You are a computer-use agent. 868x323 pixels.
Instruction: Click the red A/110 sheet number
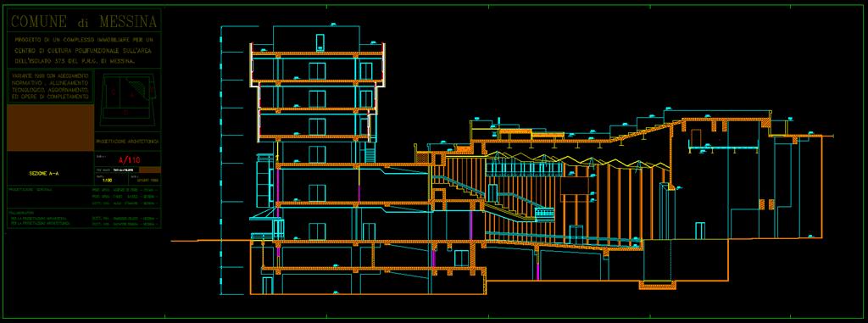click(x=130, y=160)
